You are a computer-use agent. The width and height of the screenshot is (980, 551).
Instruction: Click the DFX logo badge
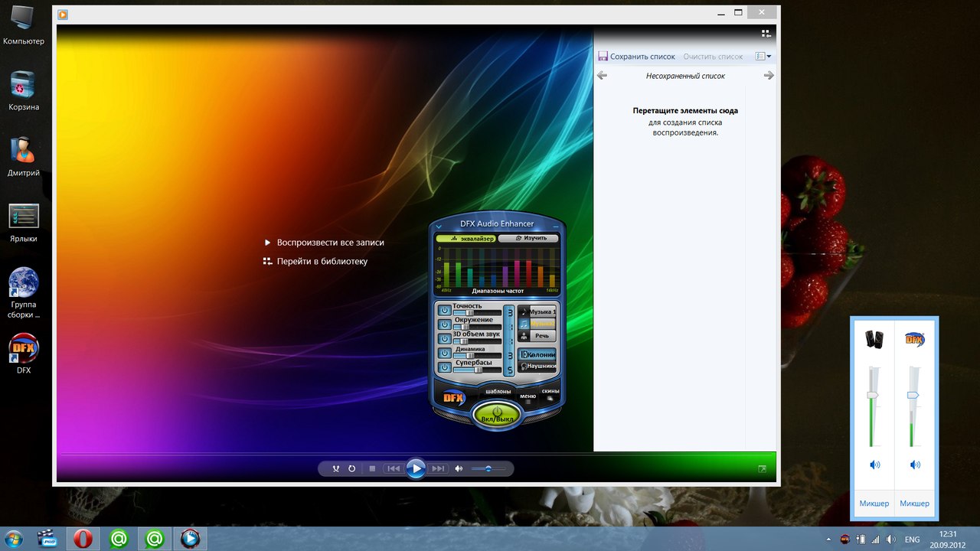coord(454,398)
